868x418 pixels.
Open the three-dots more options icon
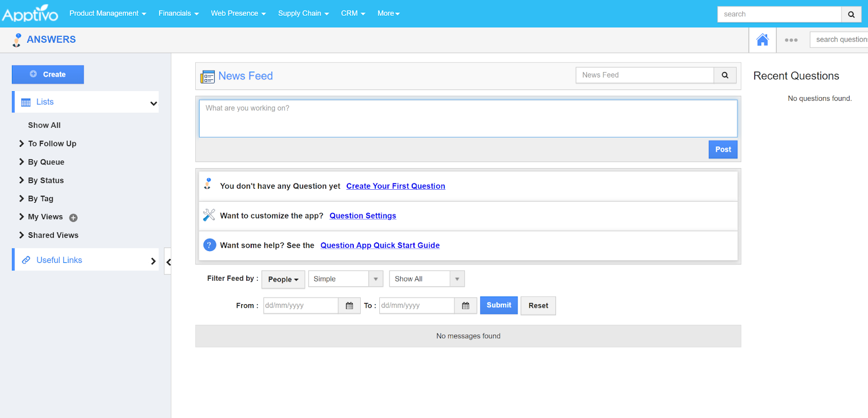[x=791, y=40]
